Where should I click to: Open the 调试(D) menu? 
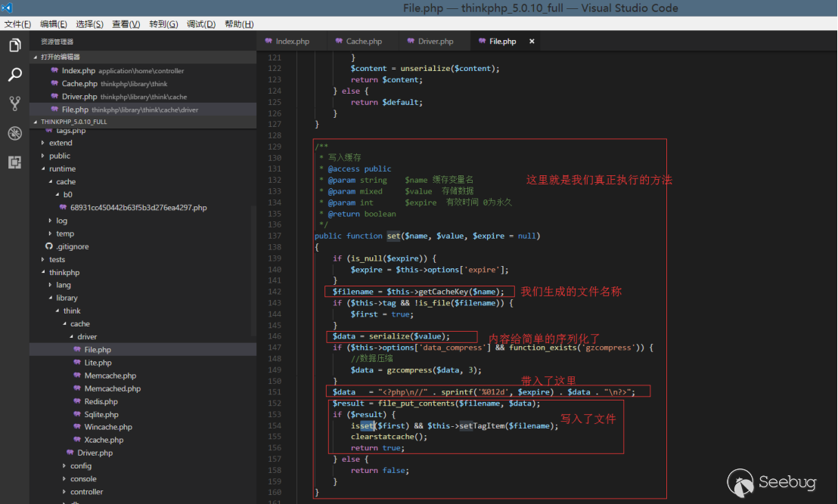pos(200,24)
